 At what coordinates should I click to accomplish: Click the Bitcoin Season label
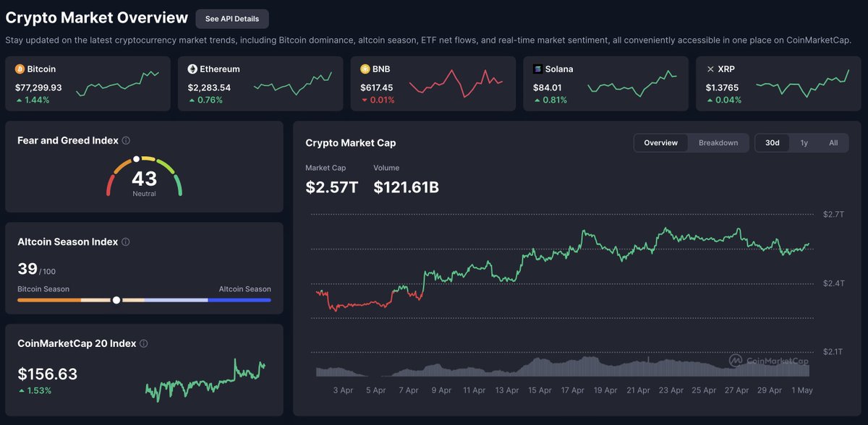pyautogui.click(x=43, y=289)
